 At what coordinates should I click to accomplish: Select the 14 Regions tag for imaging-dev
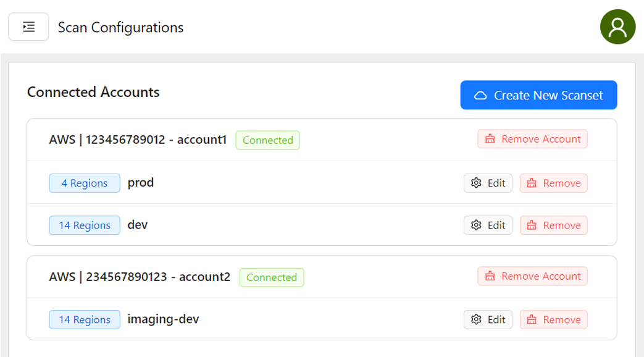pyautogui.click(x=85, y=320)
